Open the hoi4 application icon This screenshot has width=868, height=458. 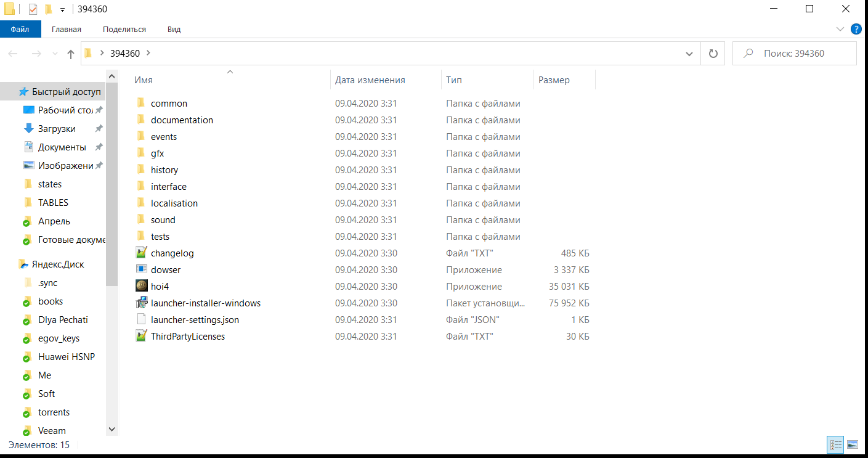click(x=142, y=286)
